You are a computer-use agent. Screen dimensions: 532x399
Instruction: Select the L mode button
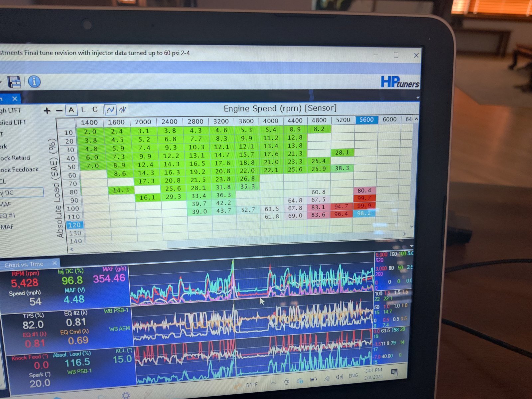point(83,110)
